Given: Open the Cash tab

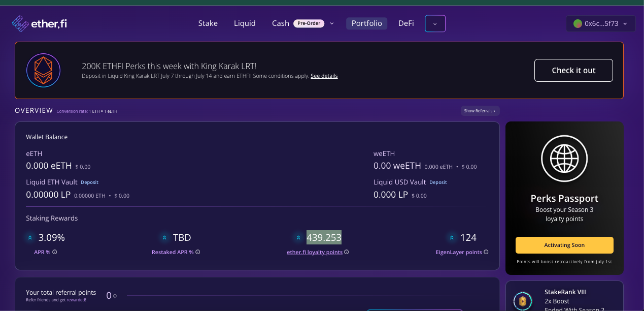Looking at the screenshot, I should click(x=280, y=23).
